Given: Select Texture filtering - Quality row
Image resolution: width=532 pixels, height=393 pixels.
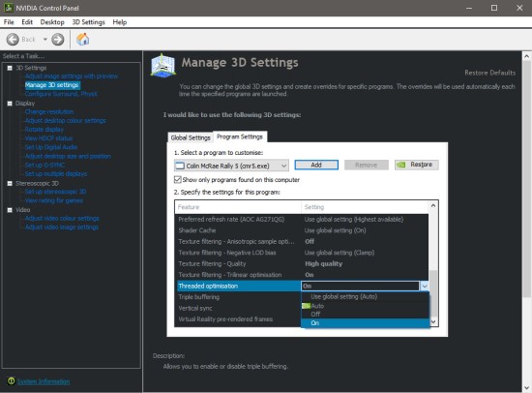Looking at the screenshot, I should point(302,263).
